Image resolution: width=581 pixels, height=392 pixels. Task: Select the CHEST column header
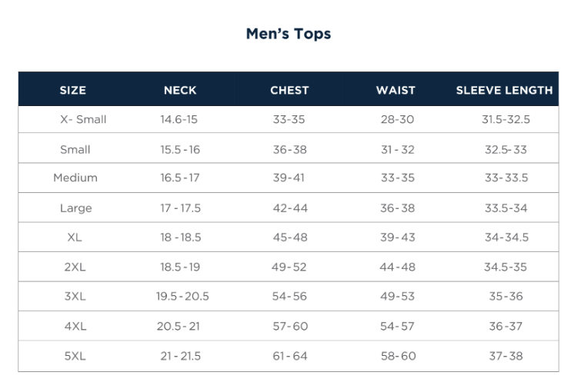(289, 90)
